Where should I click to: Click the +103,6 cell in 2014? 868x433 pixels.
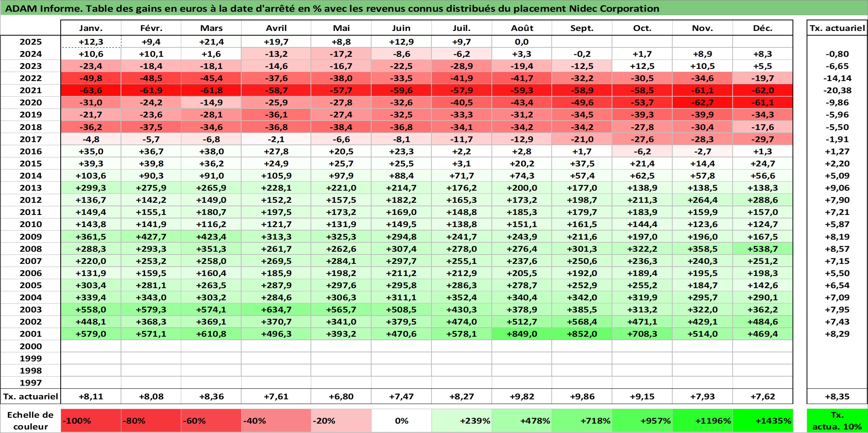pyautogui.click(x=91, y=176)
